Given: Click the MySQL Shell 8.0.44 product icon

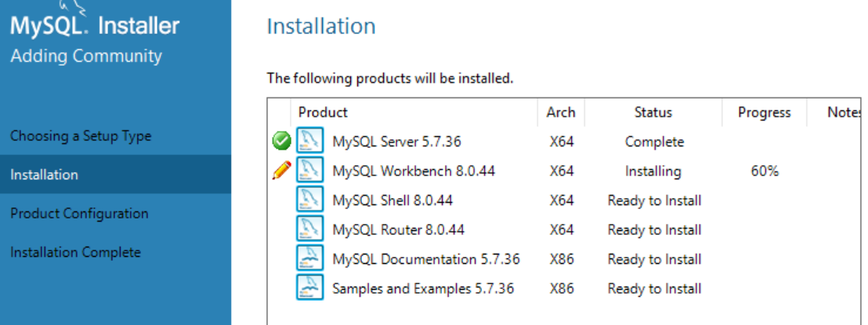Looking at the screenshot, I should pyautogui.click(x=310, y=200).
